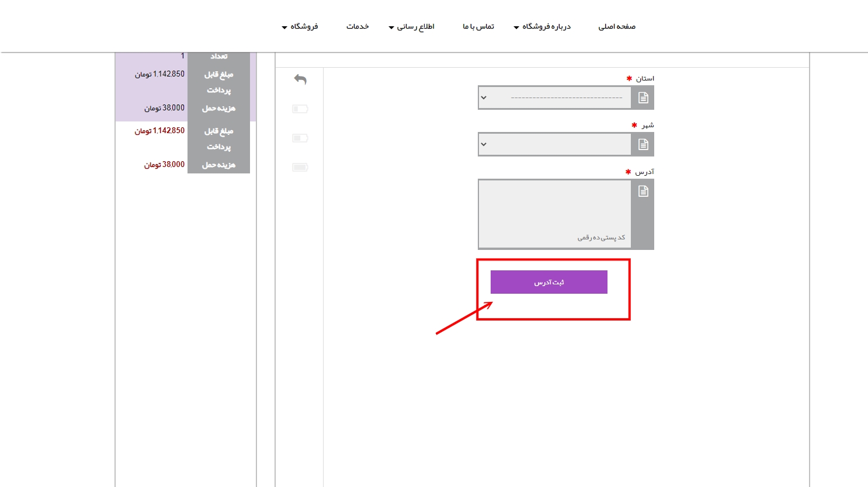Viewport: 868px width, 487px height.
Task: Click document icon beside استان field
Action: [x=643, y=98]
